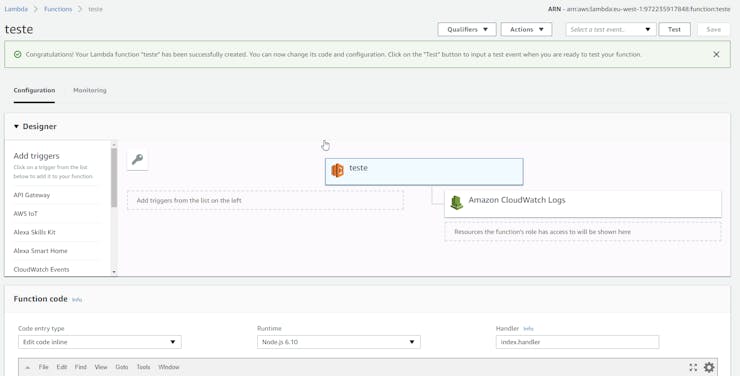Add the API Gateway trigger
The height and width of the screenshot is (376, 740).
point(32,195)
